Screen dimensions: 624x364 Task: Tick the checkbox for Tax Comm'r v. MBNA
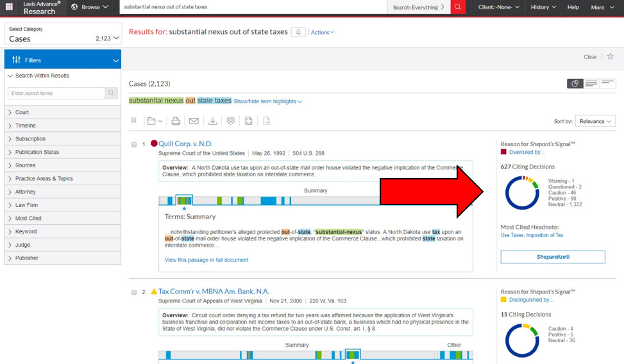[134, 292]
